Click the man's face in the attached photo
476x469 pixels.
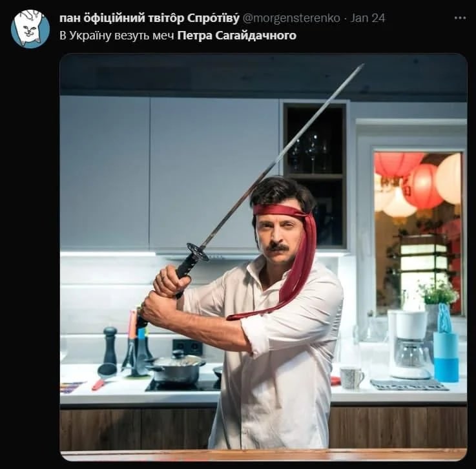click(276, 237)
